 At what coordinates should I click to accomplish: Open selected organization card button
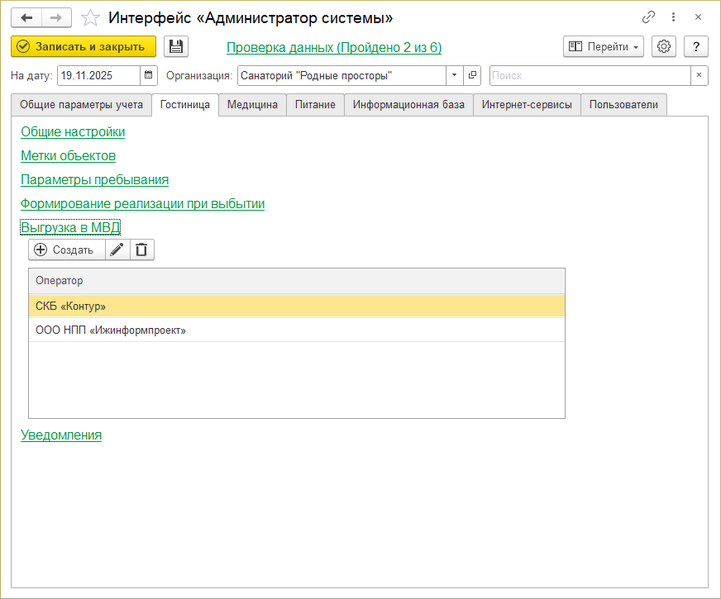[x=472, y=75]
